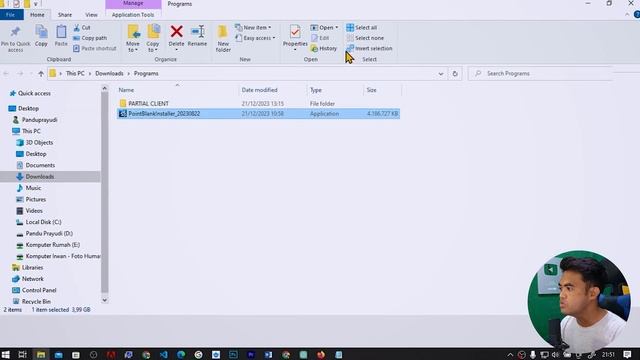Viewport: 640px width, 360px height.
Task: Open Videos in navigation pane
Action: [x=34, y=211]
